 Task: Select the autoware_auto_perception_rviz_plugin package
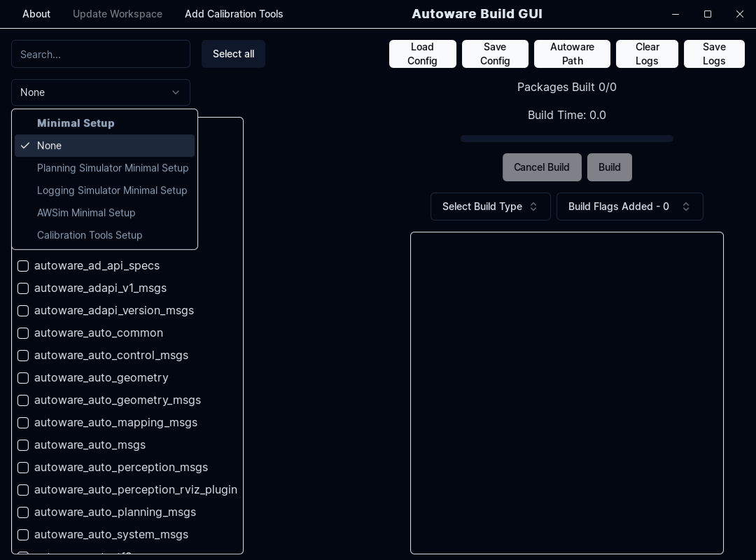click(x=23, y=490)
